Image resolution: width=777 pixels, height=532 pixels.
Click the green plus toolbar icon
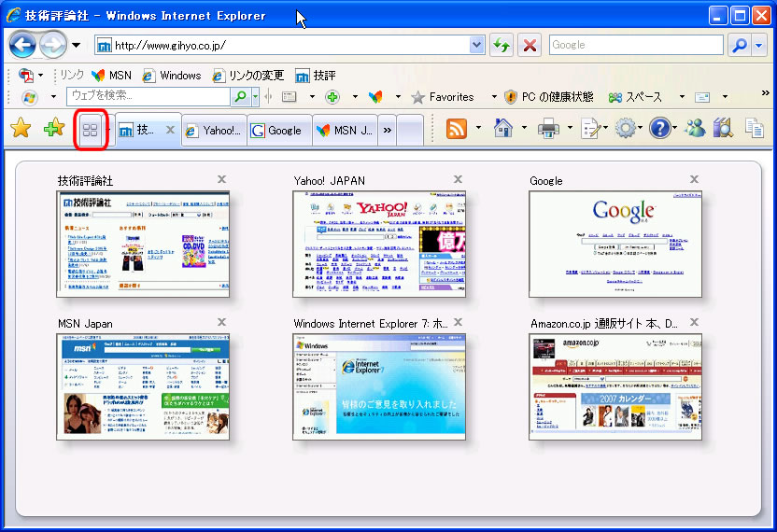(x=332, y=96)
